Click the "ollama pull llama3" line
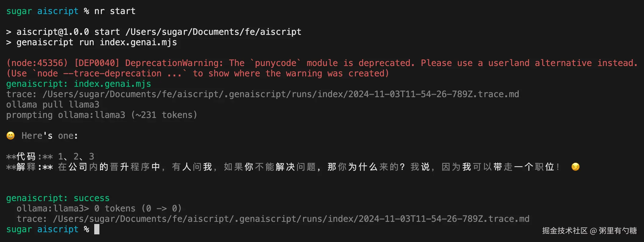This screenshot has width=644, height=242. coord(53,105)
